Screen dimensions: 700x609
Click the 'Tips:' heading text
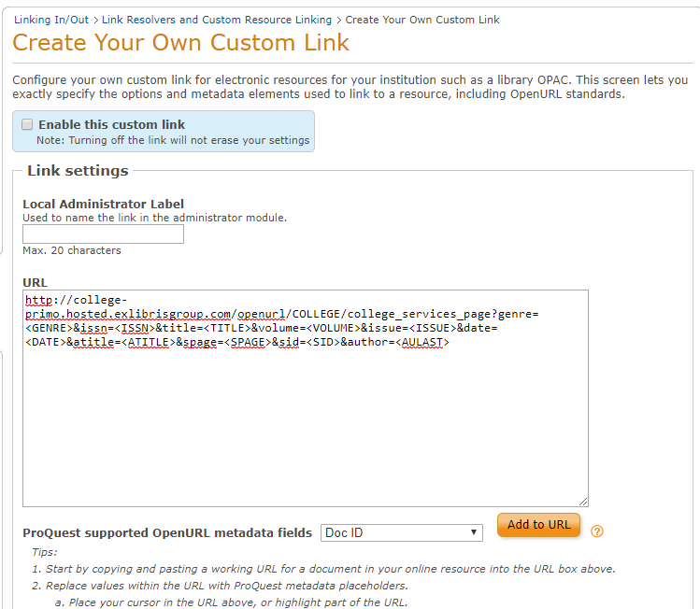(x=45, y=552)
